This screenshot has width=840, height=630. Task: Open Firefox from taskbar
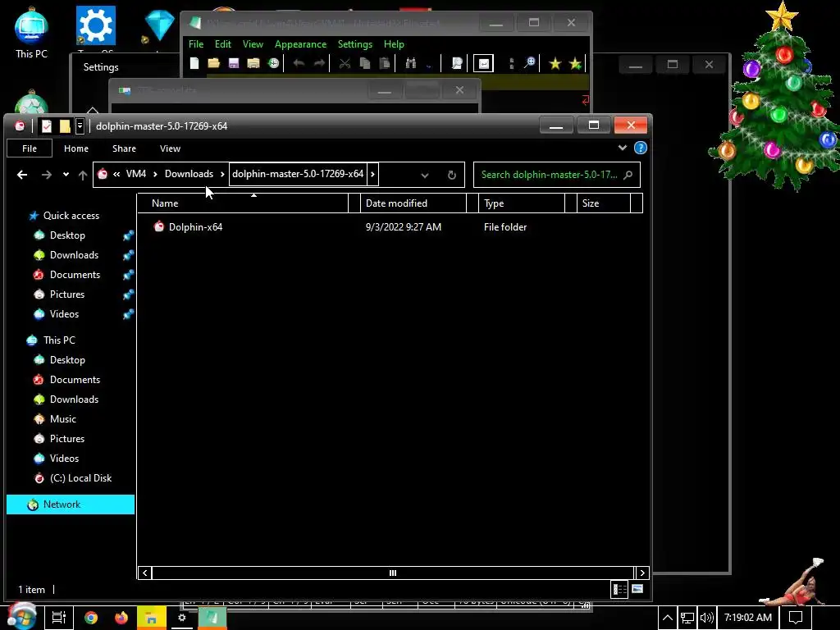(121, 618)
